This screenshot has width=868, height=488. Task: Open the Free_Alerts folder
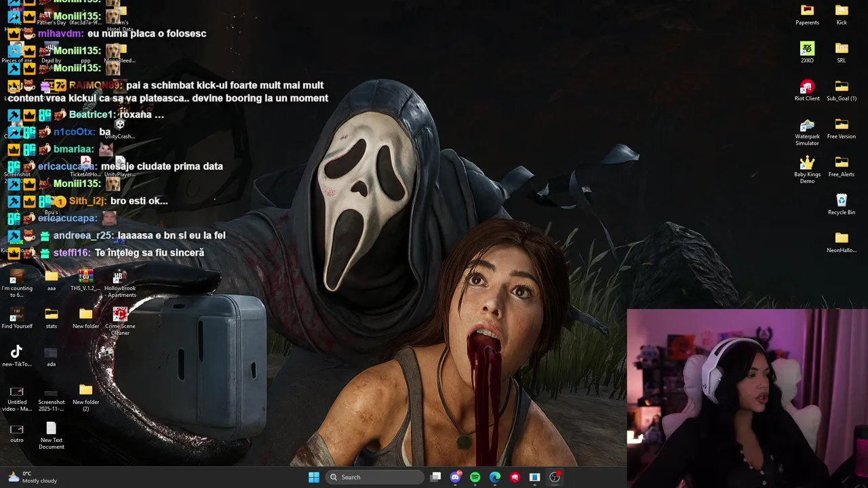tap(842, 166)
